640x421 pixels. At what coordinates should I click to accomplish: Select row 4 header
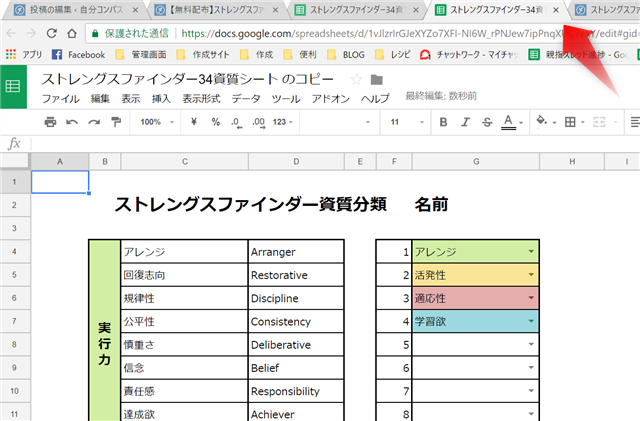click(x=15, y=251)
